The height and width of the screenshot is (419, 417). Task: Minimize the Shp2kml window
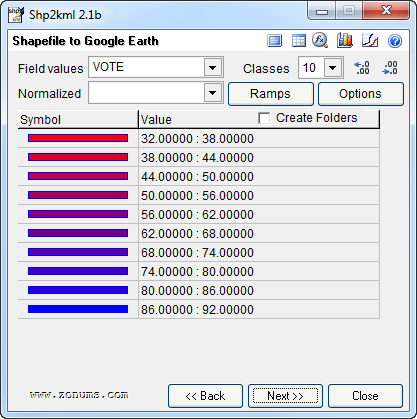pos(322,12)
